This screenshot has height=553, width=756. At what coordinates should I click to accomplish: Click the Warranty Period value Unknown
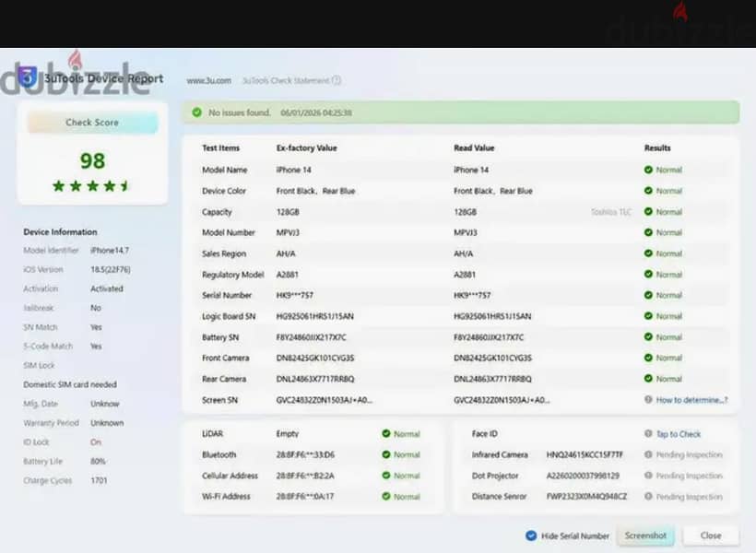[107, 423]
